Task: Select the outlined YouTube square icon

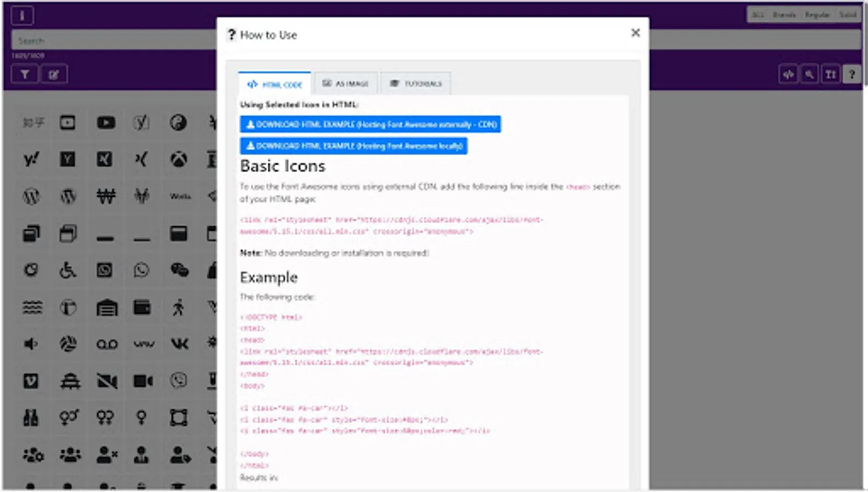Action: (68, 122)
